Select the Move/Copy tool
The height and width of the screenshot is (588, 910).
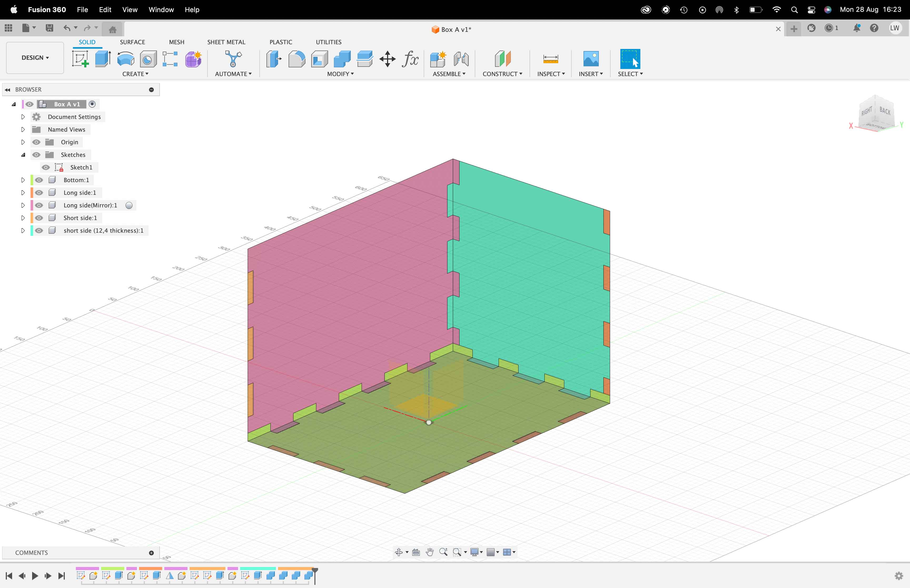[387, 59]
